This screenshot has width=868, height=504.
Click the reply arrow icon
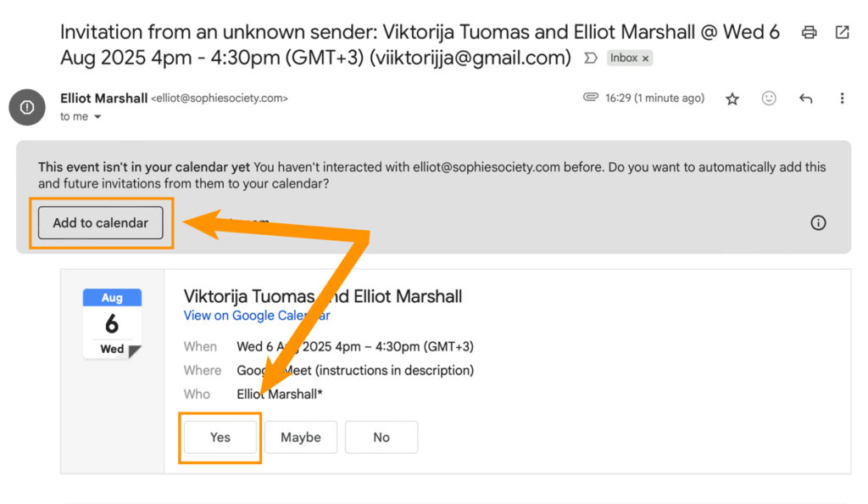(x=805, y=98)
